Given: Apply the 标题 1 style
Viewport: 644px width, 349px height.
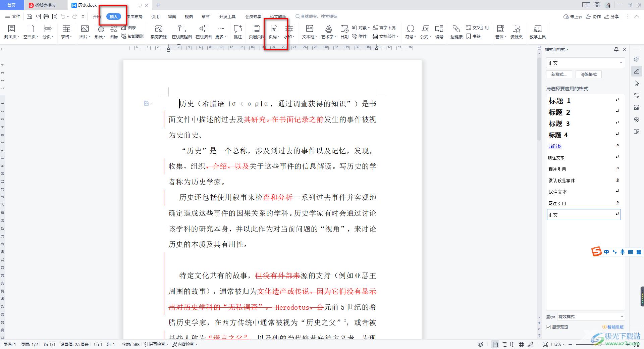Looking at the screenshot, I should (584, 101).
